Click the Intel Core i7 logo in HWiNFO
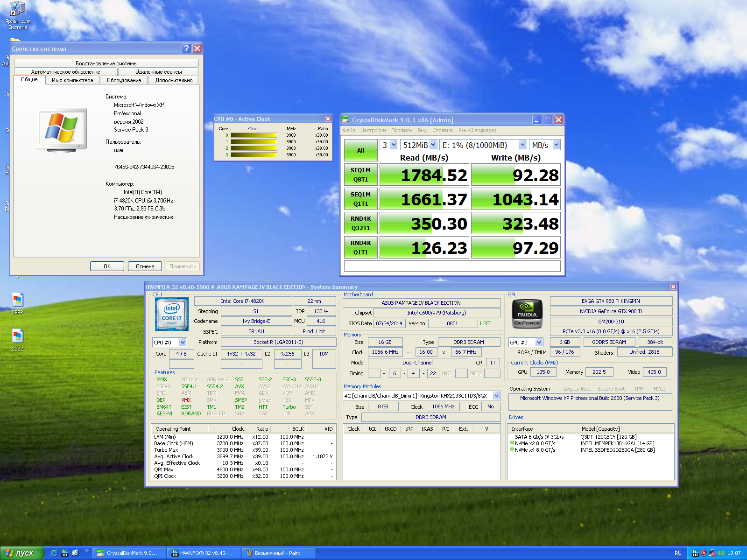Image resolution: width=747 pixels, height=560 pixels. 172,314
